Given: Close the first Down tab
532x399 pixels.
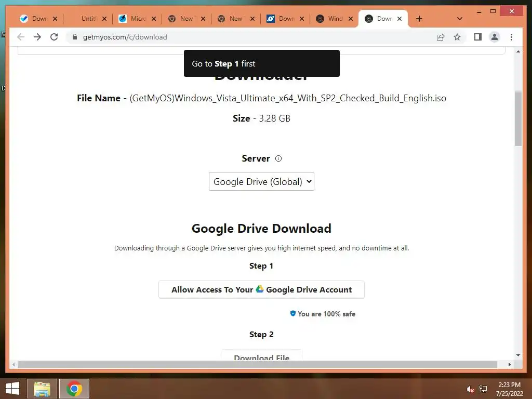Looking at the screenshot, I should pyautogui.click(x=55, y=19).
